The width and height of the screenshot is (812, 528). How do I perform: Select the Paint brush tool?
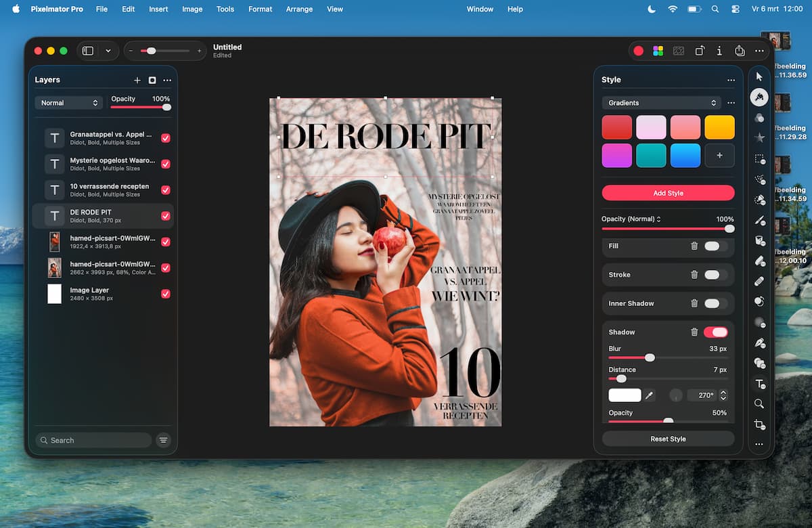point(759,220)
